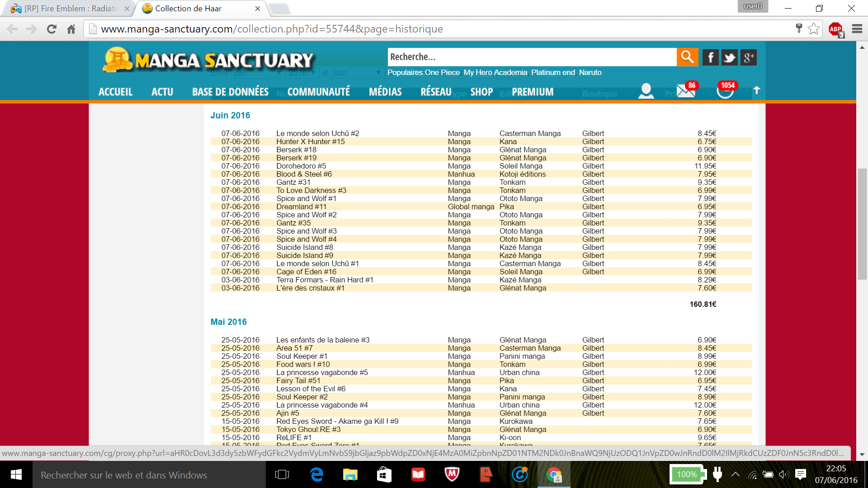
Task: Click in the Recherche search field
Action: (532, 57)
